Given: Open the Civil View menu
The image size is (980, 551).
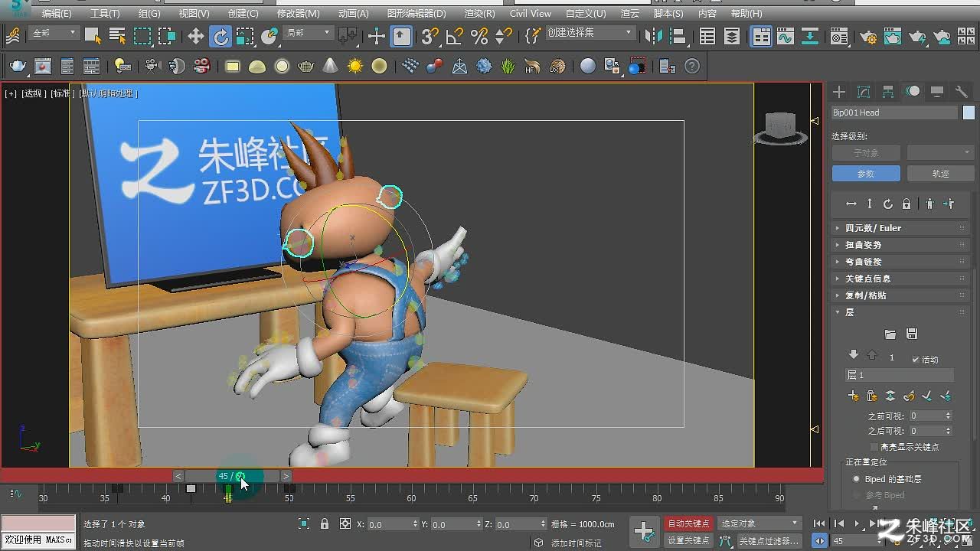Looking at the screenshot, I should tap(530, 14).
